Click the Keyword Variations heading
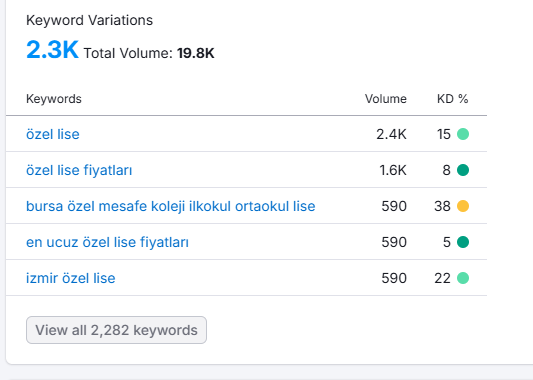The height and width of the screenshot is (380, 533). click(x=89, y=20)
